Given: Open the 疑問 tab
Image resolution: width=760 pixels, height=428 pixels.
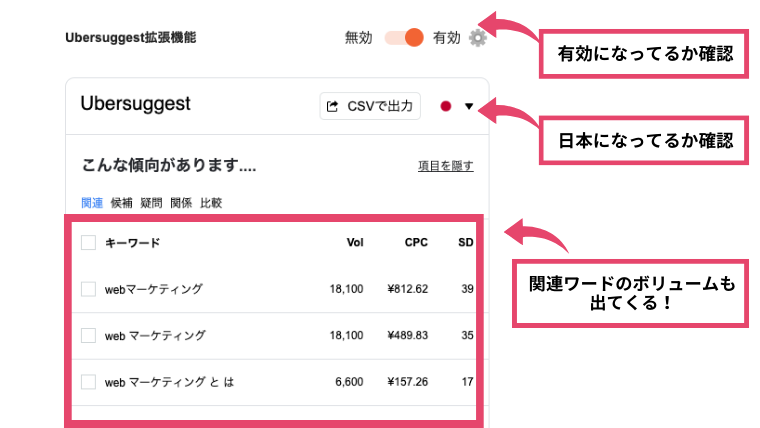Looking at the screenshot, I should [151, 203].
